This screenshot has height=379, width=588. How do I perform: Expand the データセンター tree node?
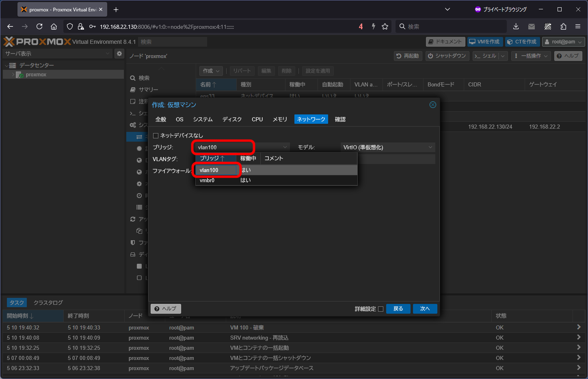[6, 65]
